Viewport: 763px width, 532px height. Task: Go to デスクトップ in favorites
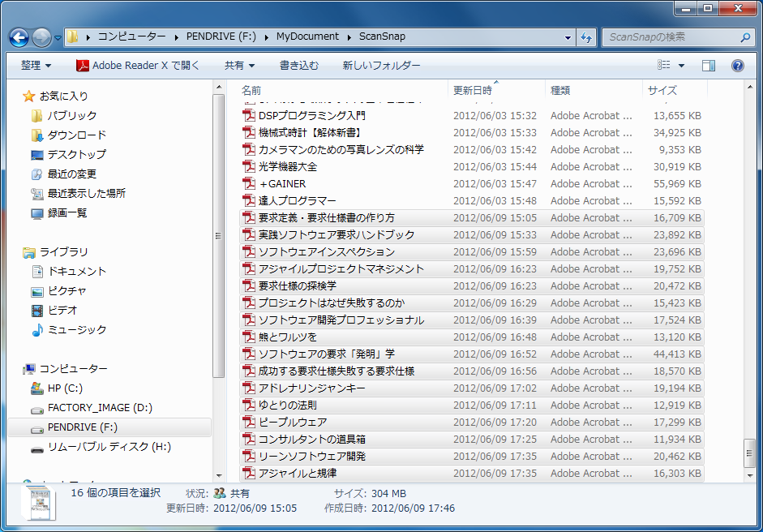click(x=77, y=154)
